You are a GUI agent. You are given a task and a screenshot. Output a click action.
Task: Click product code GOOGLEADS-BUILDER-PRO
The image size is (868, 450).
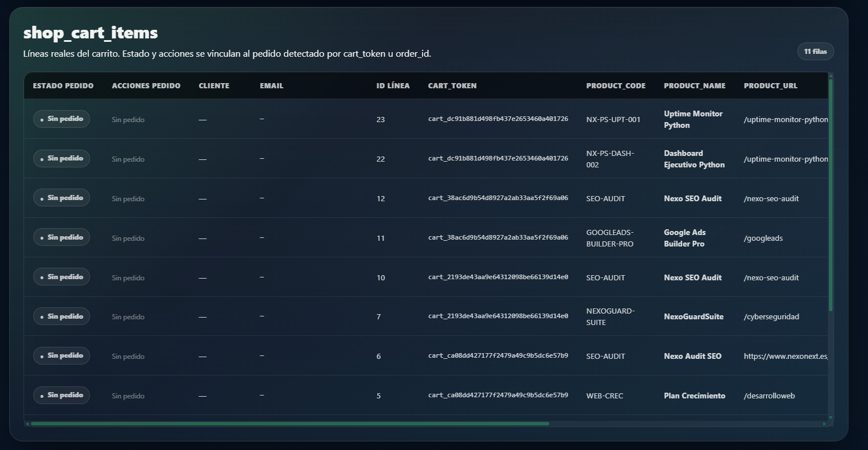610,238
